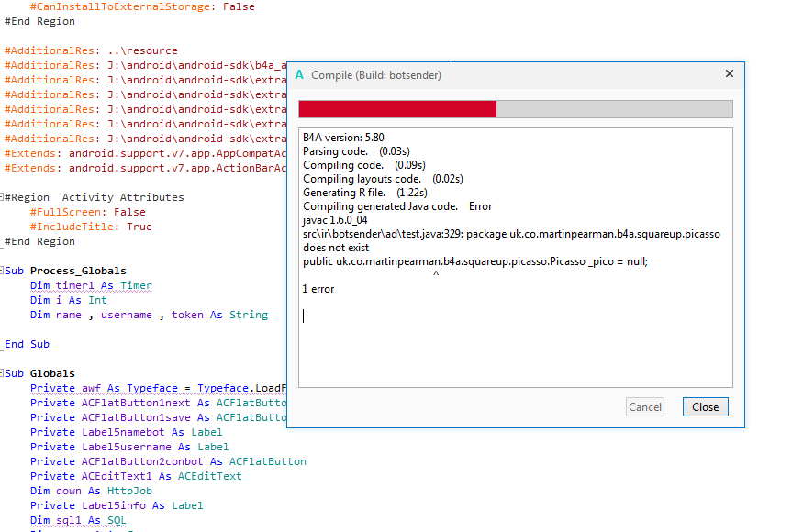Place cursor on 'Dim timer1 As Timer' line

91,285
